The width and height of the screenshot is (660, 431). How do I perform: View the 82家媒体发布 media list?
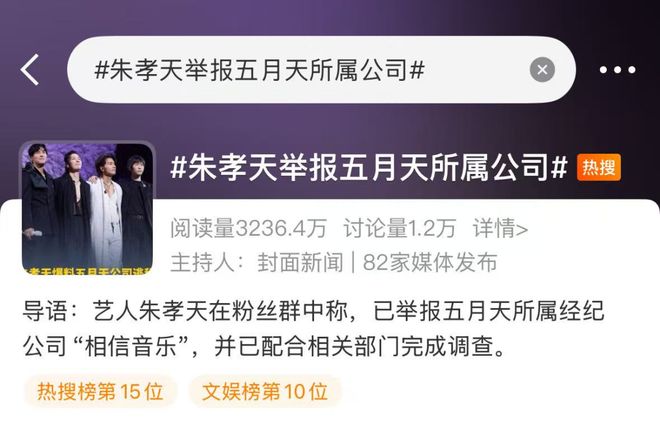tap(430, 262)
